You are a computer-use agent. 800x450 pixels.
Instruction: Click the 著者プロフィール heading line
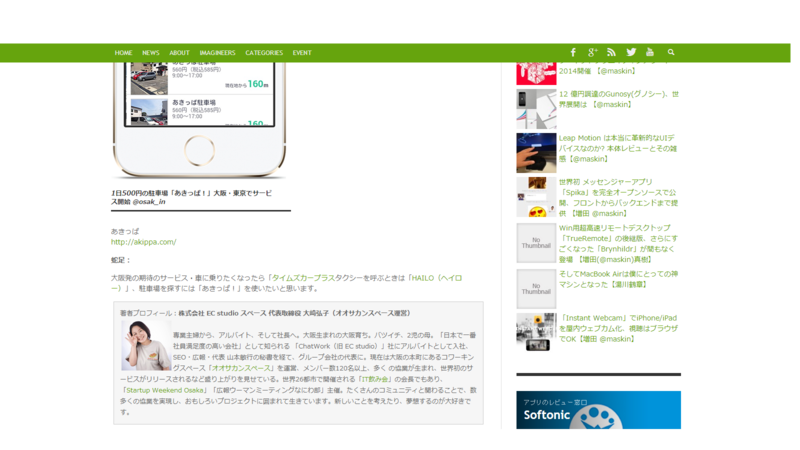(x=265, y=313)
